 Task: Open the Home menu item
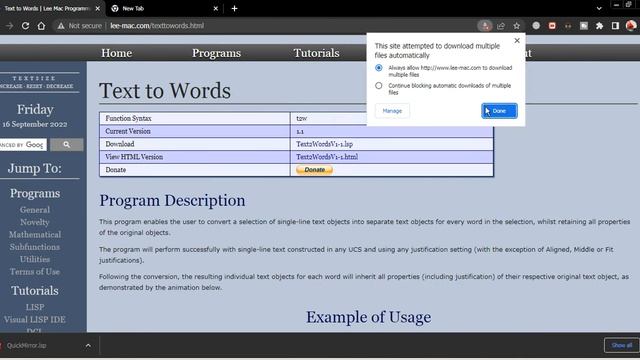(116, 53)
